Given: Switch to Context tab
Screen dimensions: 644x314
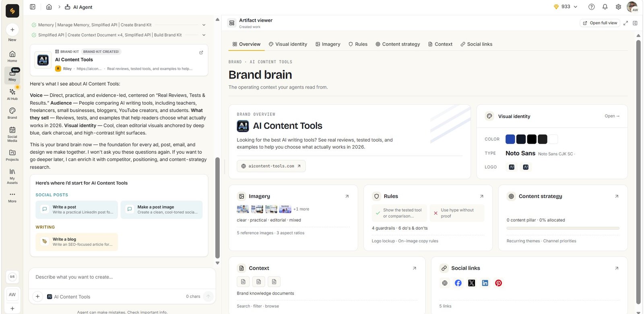Looking at the screenshot, I should [x=440, y=44].
